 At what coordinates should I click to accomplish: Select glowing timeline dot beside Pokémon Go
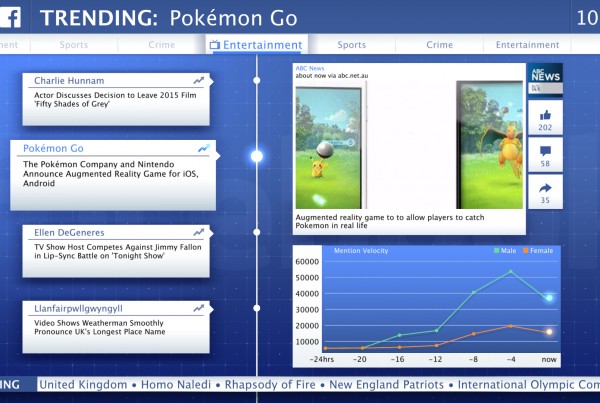tap(257, 156)
